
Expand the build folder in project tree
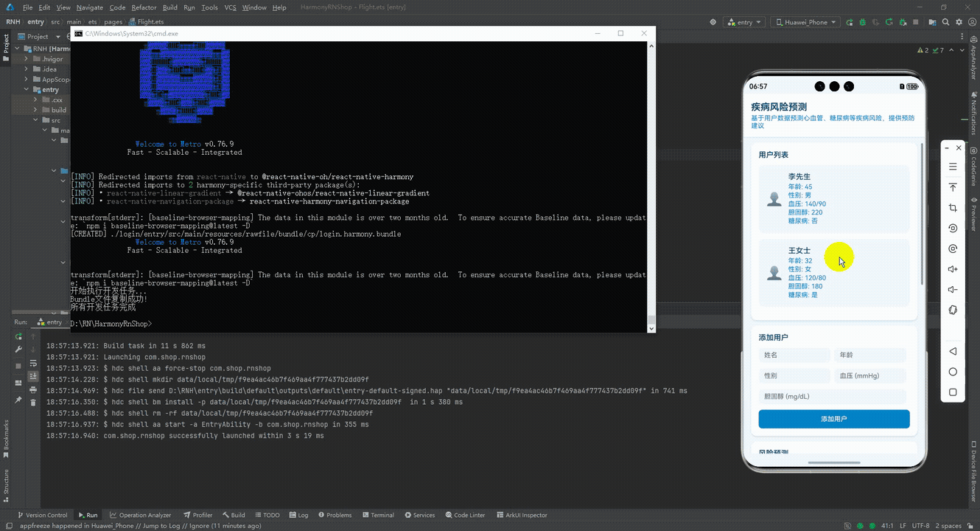(x=35, y=110)
